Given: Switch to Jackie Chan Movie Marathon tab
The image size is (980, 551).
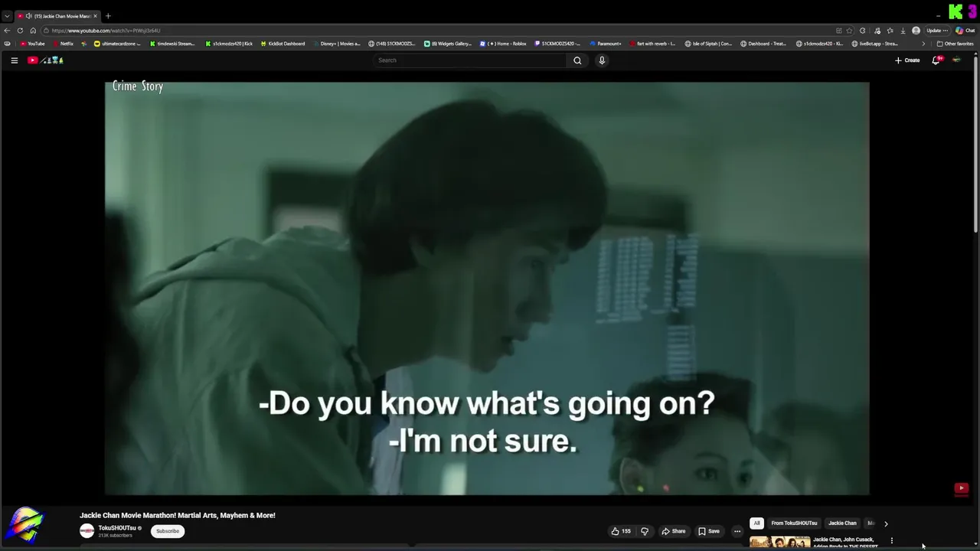Looking at the screenshot, I should pos(63,16).
